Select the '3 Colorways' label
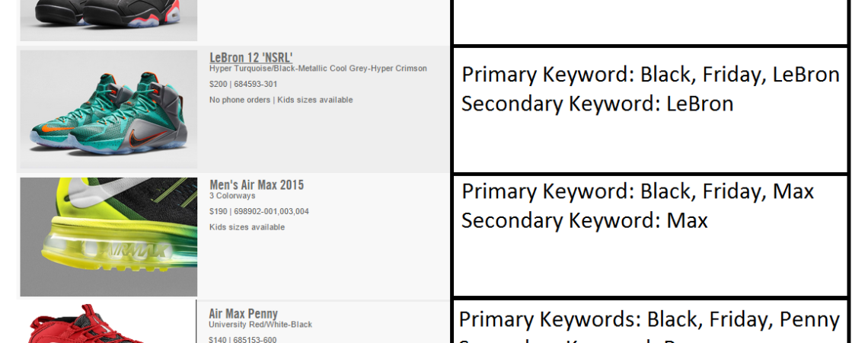868x343 pixels. click(x=232, y=196)
